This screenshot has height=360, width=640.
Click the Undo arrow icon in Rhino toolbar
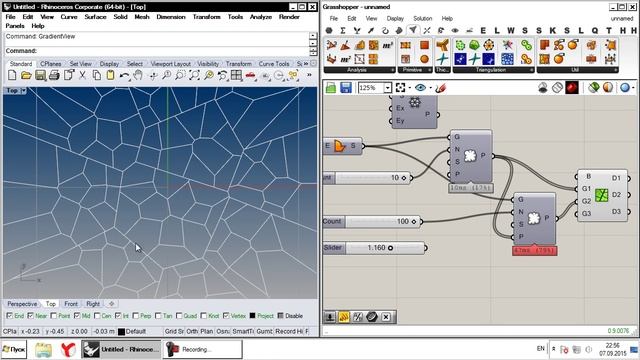124,75
